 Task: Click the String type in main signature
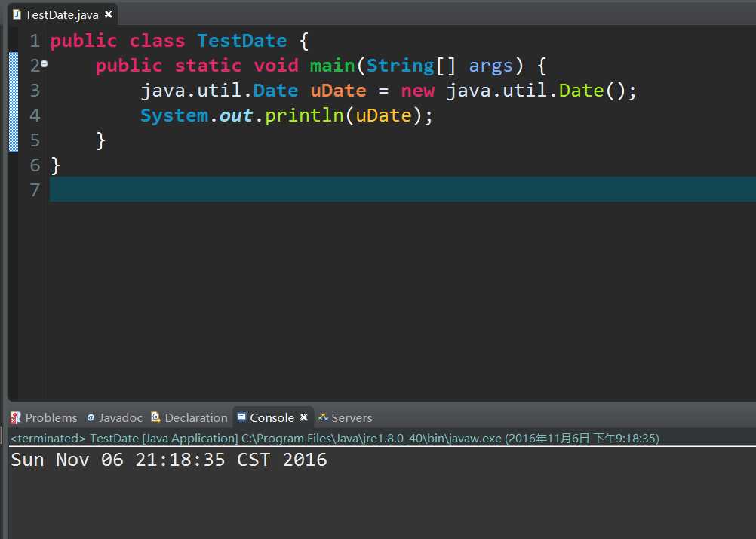[400, 66]
